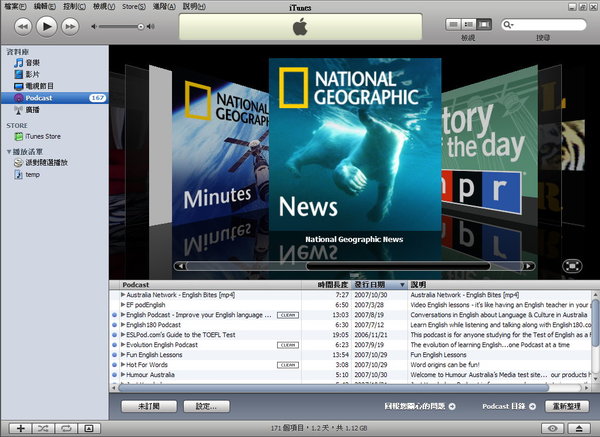Open the View menu
The height and width of the screenshot is (437, 600).
104,7
